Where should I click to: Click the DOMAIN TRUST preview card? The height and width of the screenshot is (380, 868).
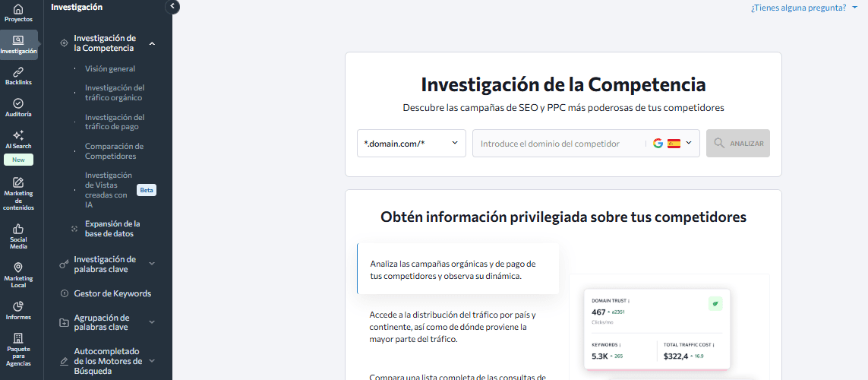[657, 329]
